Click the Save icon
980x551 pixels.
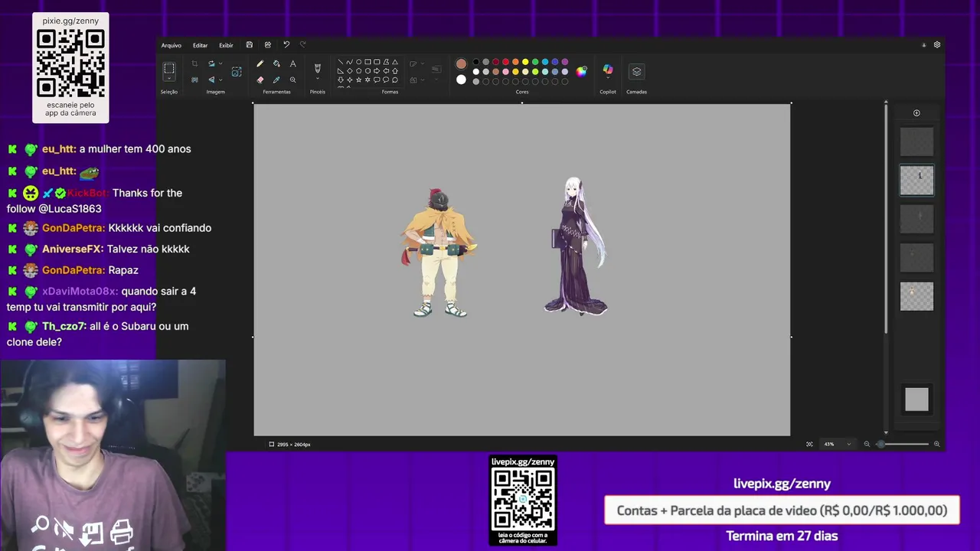click(249, 45)
